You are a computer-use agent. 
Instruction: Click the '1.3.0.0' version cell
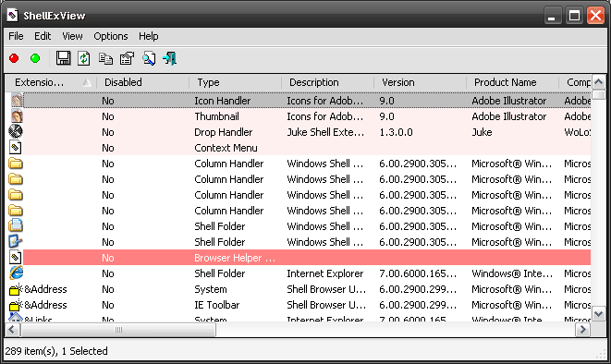coord(396,132)
